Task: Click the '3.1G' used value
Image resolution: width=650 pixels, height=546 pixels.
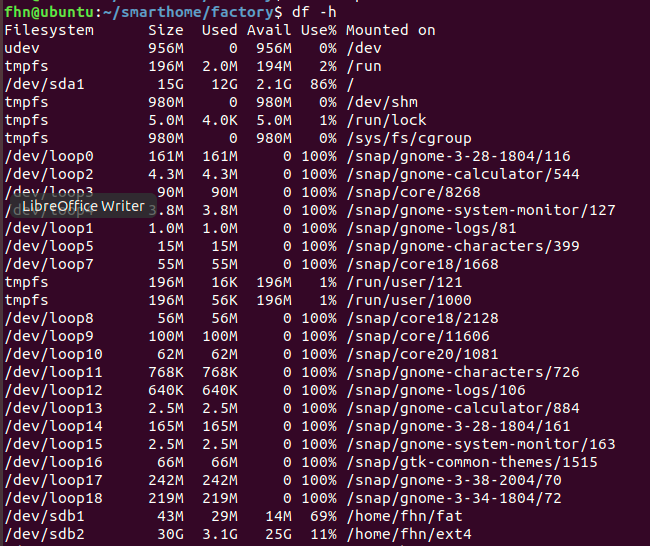Action: click(x=220, y=535)
